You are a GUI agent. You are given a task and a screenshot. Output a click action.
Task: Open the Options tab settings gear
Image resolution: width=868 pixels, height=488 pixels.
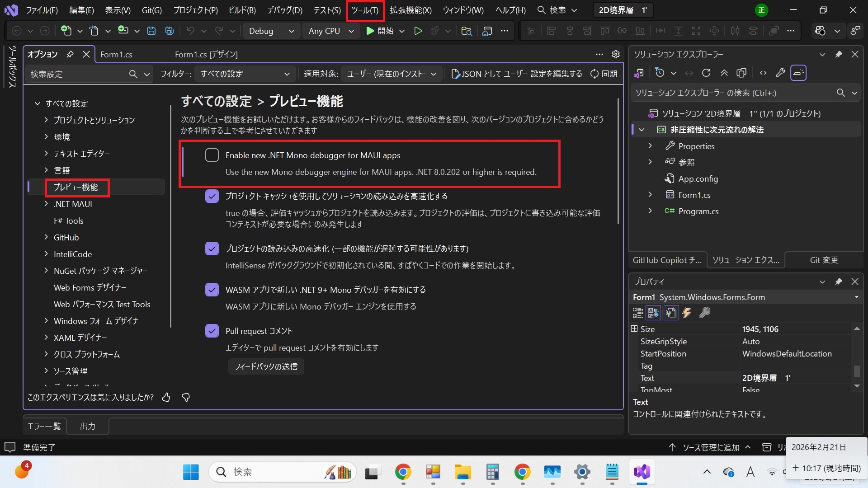(x=615, y=54)
